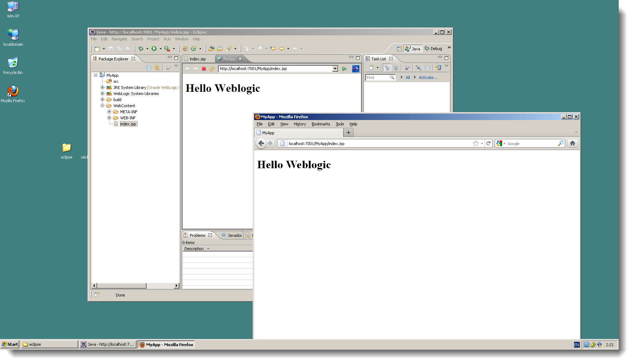Collapse All items in Package Explorer
This screenshot has height=364, width=633.
tap(149, 68)
